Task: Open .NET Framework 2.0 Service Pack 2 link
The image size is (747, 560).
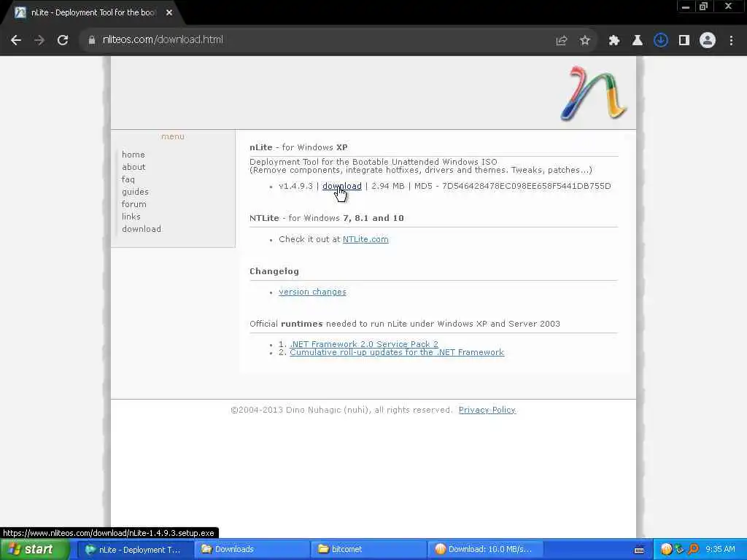Action: [364, 344]
